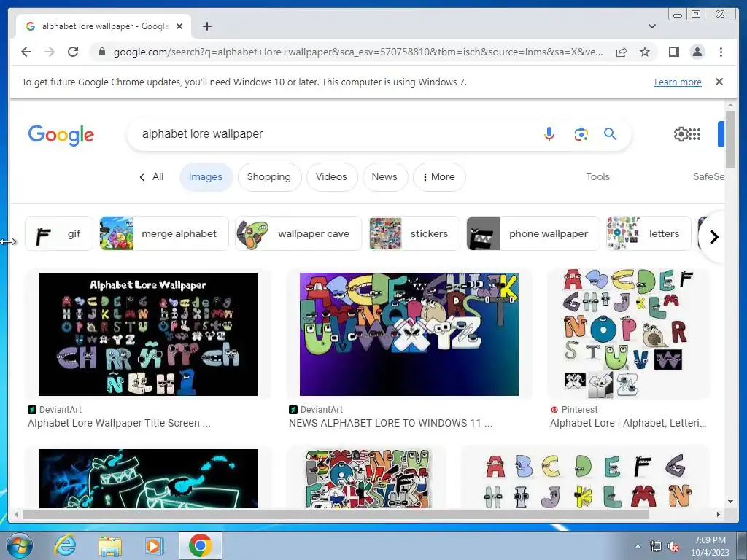The image size is (747, 560).
Task: Launch Internet Explorer from taskbar
Action: coord(65,545)
